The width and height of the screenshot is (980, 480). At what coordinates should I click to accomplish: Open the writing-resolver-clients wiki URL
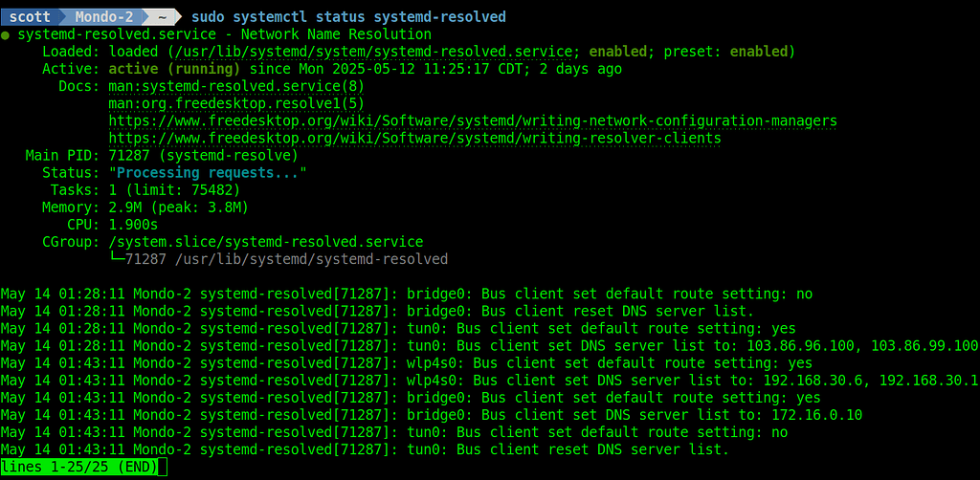[x=414, y=138]
